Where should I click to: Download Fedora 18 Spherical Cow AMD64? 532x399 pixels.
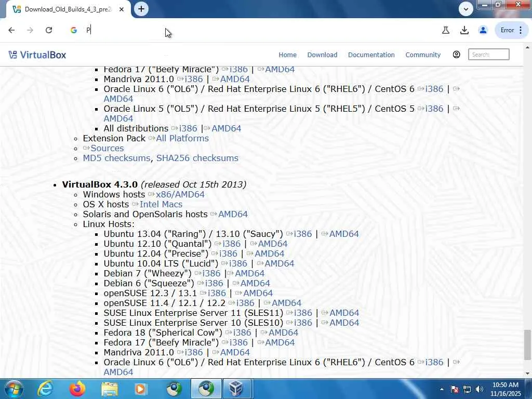click(x=283, y=332)
